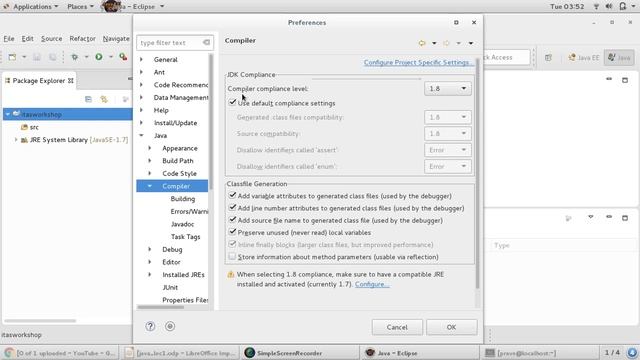Select the src folder in Package Explorer

pyautogui.click(x=34, y=127)
